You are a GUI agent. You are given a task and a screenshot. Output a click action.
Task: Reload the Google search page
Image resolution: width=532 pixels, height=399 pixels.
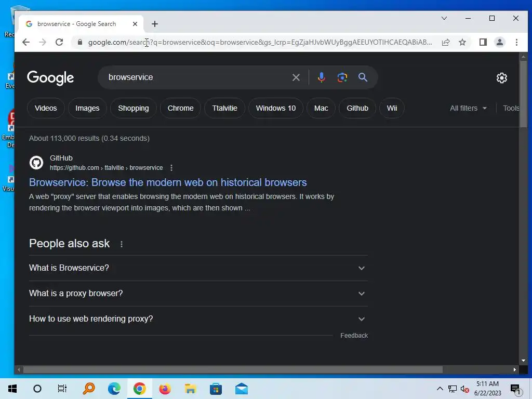point(59,42)
